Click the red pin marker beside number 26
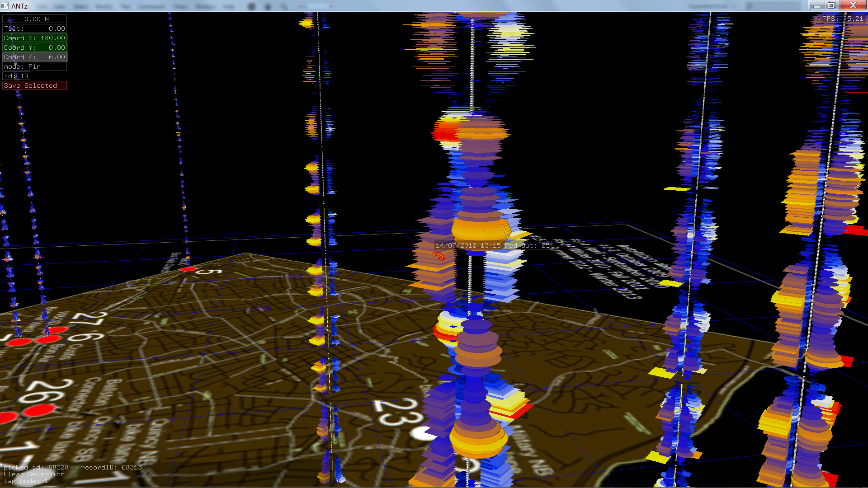868x488 pixels. (39, 410)
